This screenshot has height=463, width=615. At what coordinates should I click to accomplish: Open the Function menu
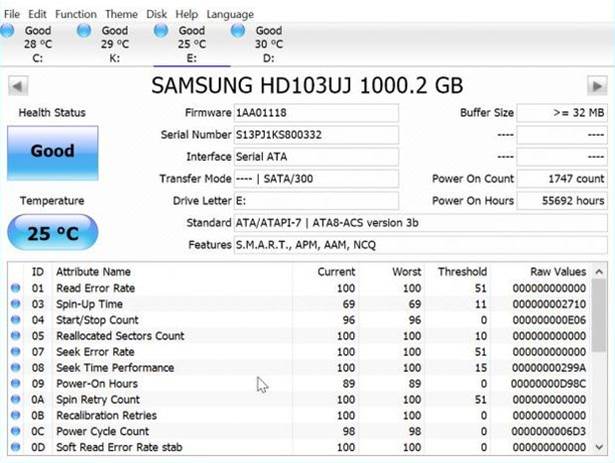pyautogui.click(x=76, y=14)
